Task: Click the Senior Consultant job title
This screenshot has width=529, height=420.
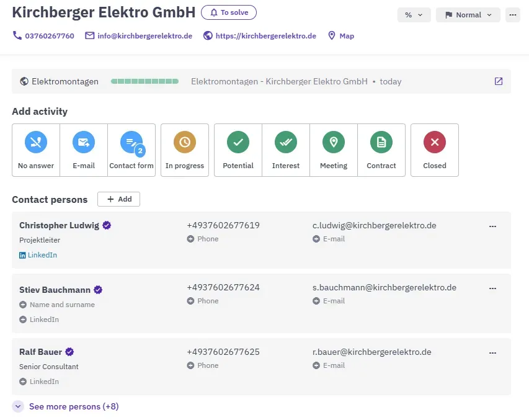Action: click(49, 367)
